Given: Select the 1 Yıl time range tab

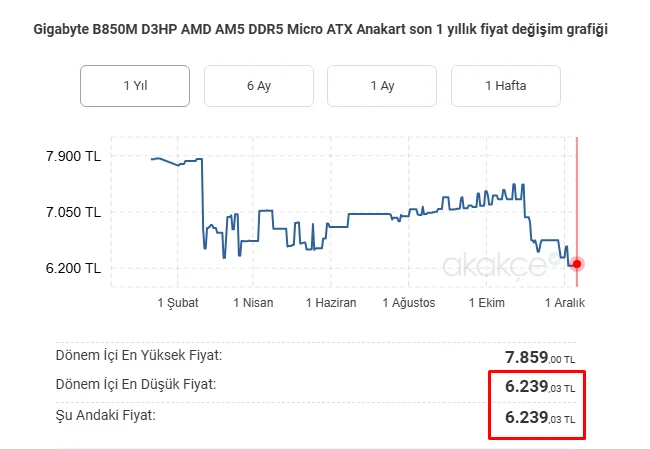Looking at the screenshot, I should (135, 86).
